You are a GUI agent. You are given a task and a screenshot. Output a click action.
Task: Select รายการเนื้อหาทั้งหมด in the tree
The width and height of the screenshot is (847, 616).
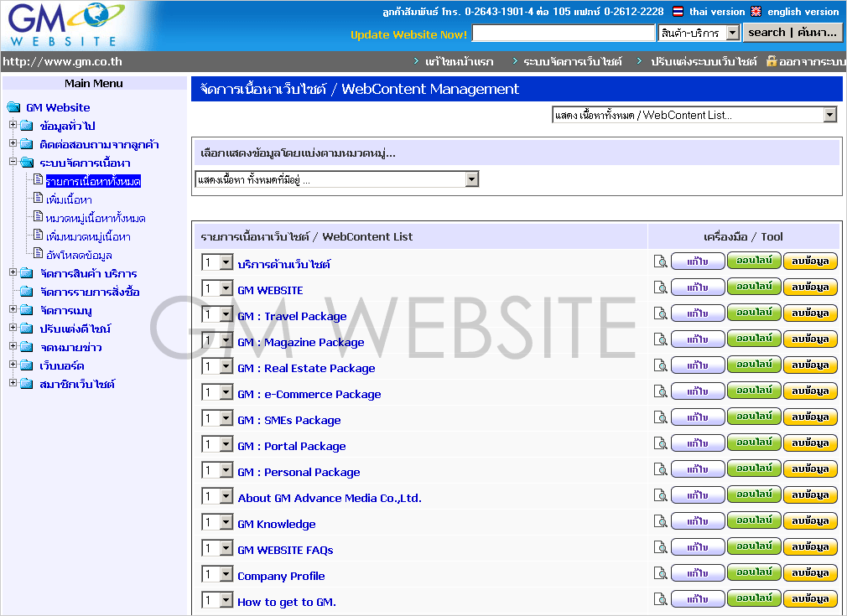[x=93, y=181]
